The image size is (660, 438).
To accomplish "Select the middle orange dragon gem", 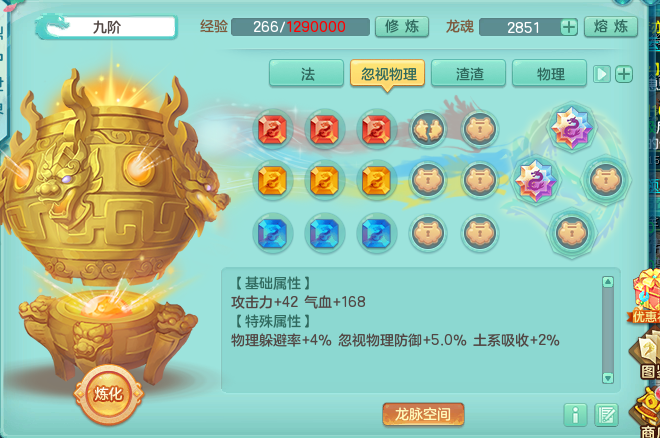I will tap(324, 181).
